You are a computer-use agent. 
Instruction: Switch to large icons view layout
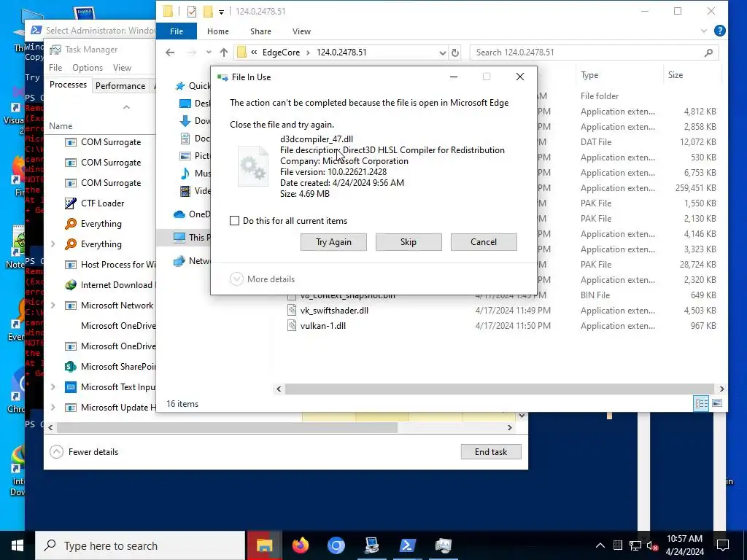pos(717,403)
